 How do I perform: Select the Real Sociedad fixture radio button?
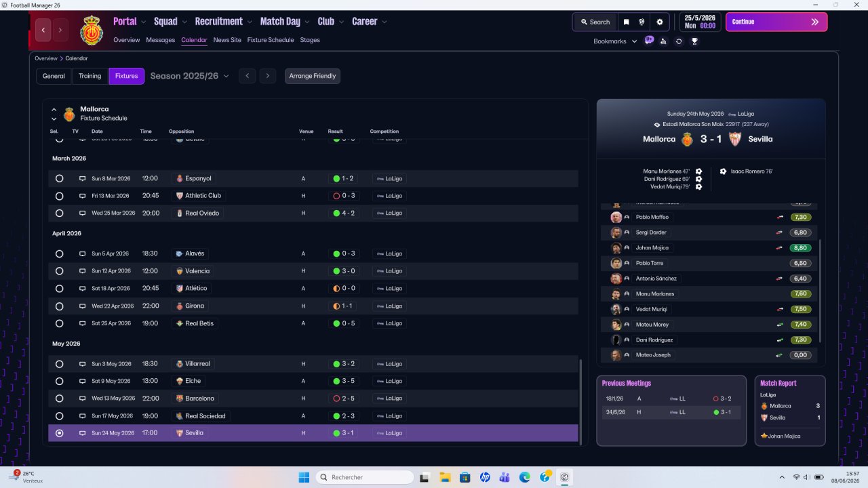(60, 416)
